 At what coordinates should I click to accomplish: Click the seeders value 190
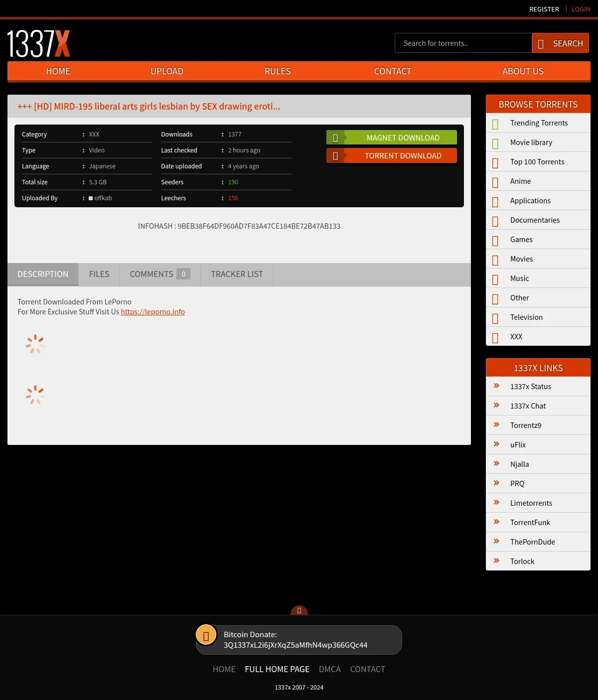(233, 182)
